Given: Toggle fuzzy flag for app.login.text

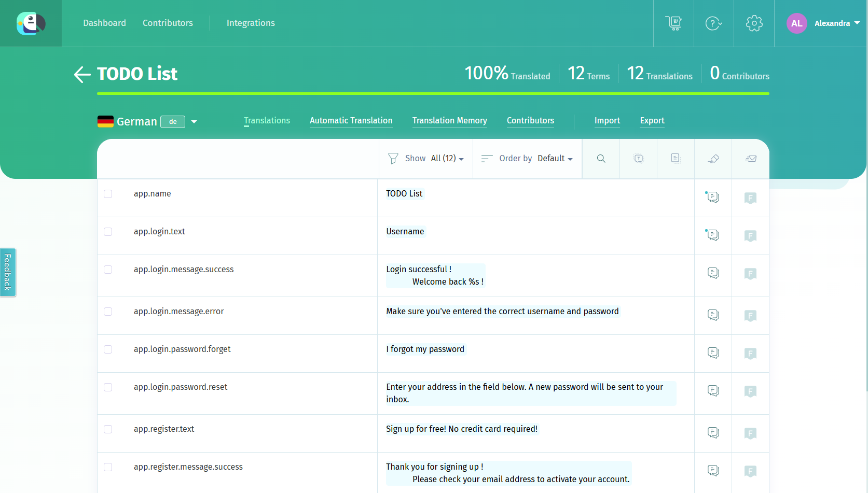Looking at the screenshot, I should pos(750,236).
